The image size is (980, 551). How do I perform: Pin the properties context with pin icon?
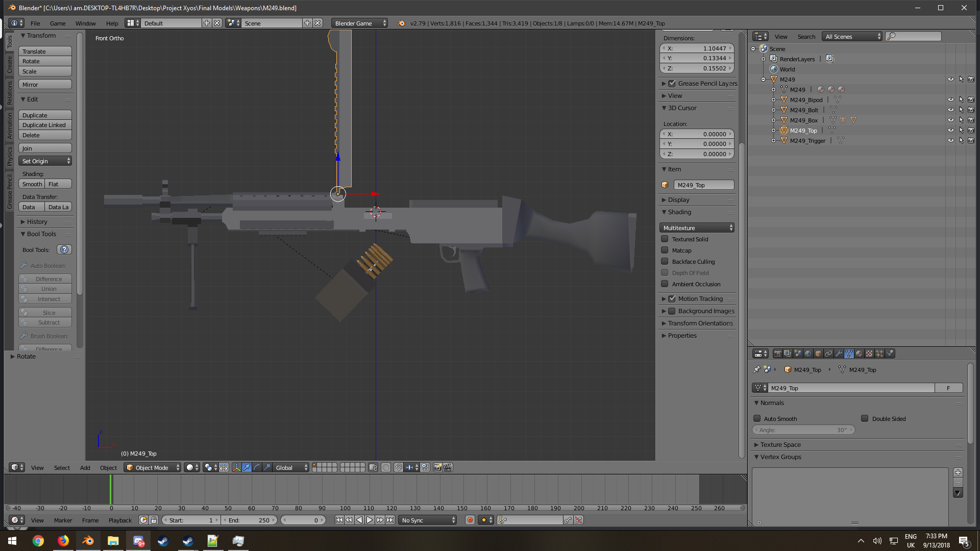pos(756,370)
